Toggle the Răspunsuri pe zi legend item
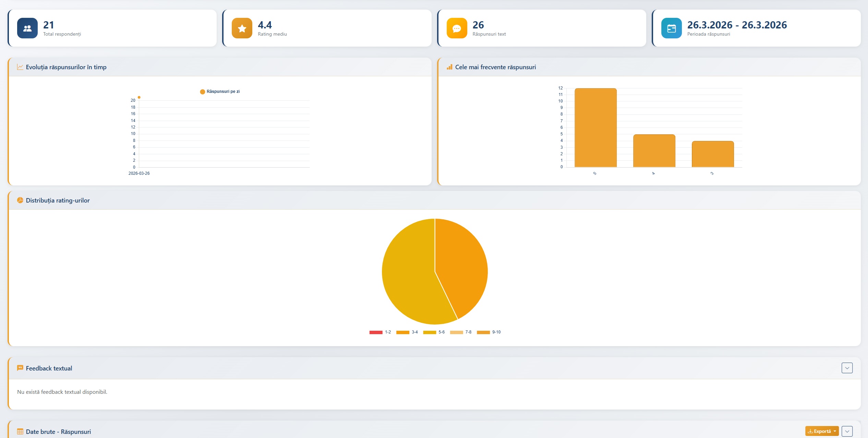Viewport: 868px width, 438px height. click(220, 92)
